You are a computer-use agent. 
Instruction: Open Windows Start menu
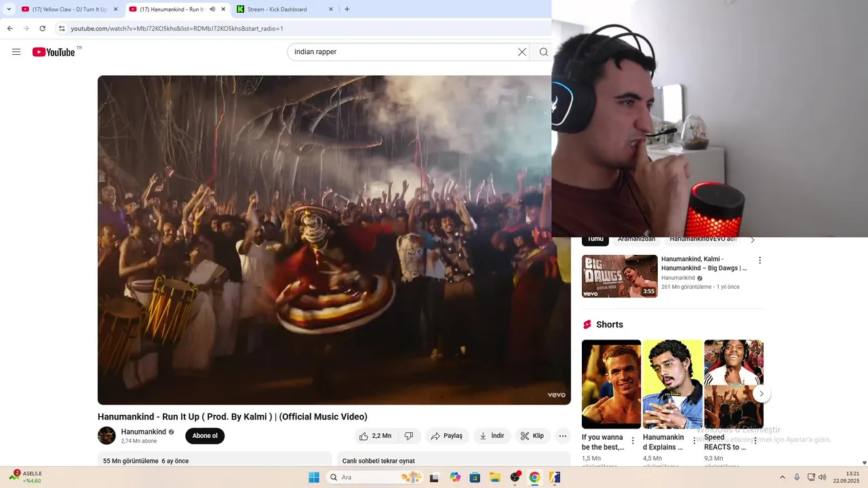[x=314, y=477]
